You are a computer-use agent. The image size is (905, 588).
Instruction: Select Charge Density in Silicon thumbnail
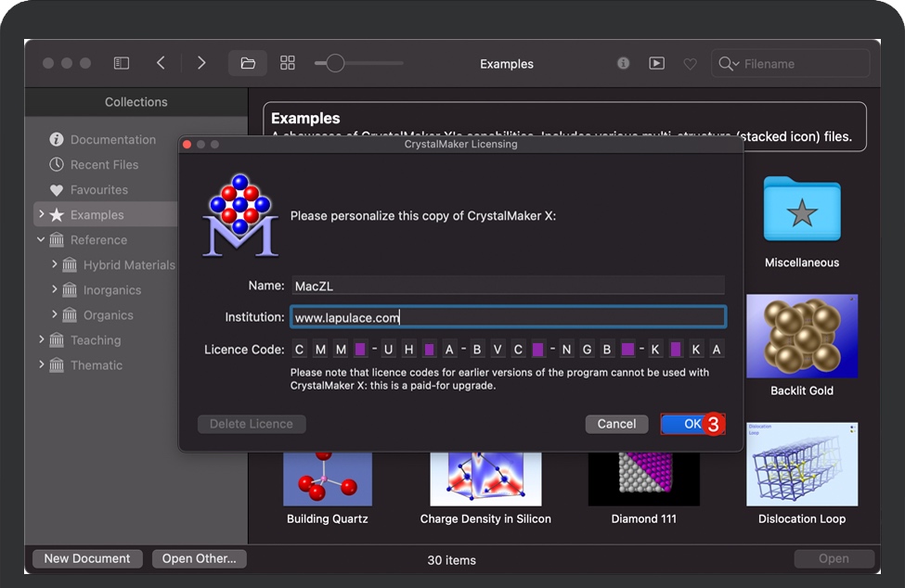485,479
